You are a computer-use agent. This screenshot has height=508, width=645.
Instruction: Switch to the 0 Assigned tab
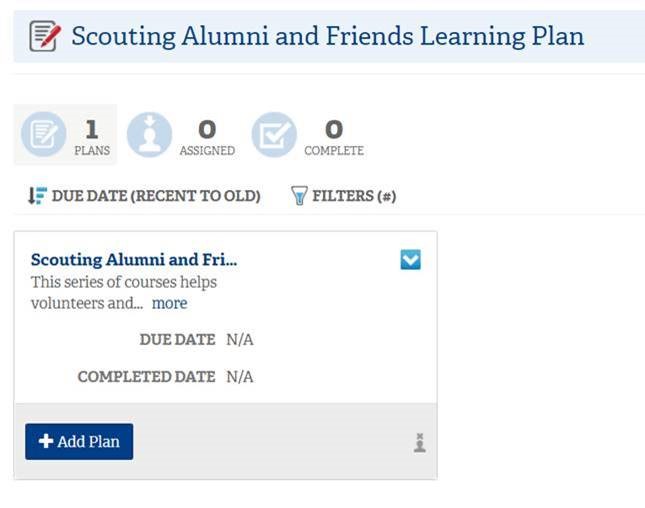(x=181, y=135)
